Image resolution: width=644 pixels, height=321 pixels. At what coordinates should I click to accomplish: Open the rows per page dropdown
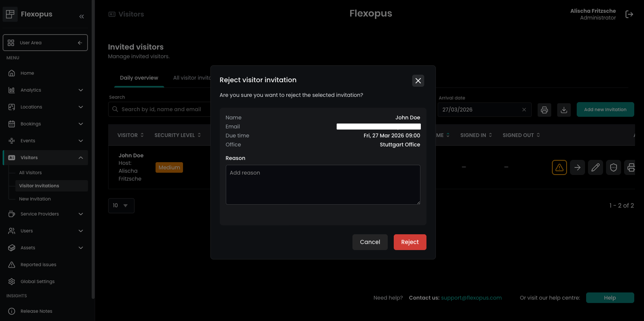[121, 206]
